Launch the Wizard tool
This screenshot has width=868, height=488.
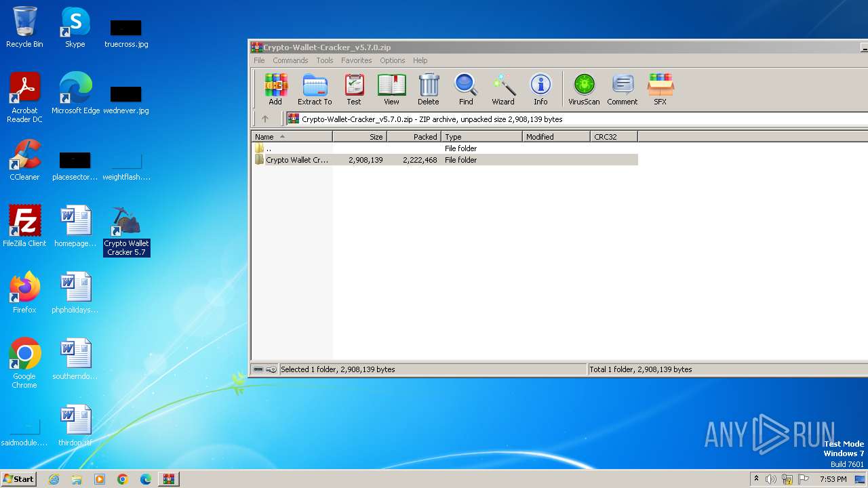tap(503, 89)
